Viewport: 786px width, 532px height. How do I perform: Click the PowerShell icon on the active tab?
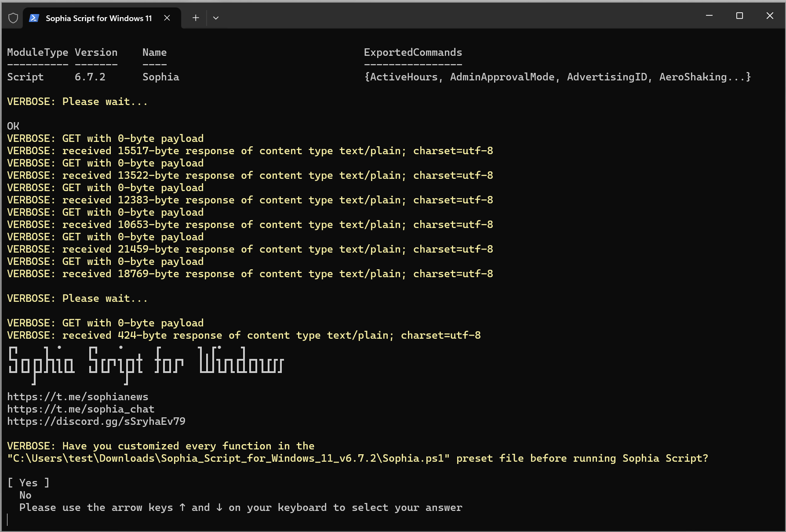[x=34, y=18]
